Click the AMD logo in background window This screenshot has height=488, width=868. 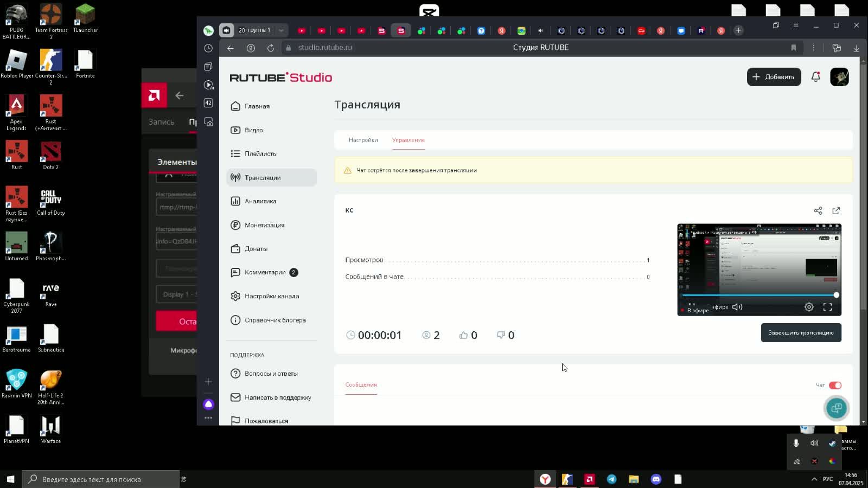pos(154,96)
